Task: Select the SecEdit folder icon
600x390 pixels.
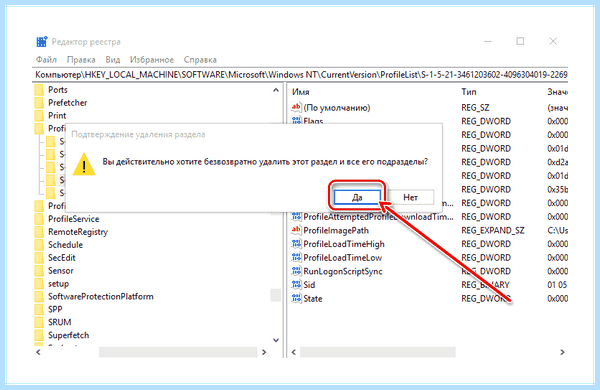Action: [x=39, y=258]
